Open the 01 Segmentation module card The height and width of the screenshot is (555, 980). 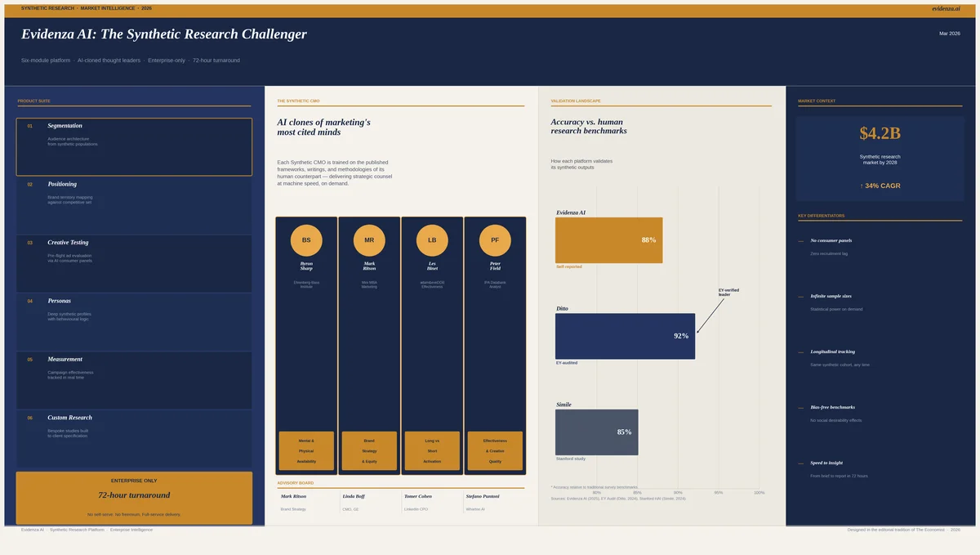tap(134, 147)
